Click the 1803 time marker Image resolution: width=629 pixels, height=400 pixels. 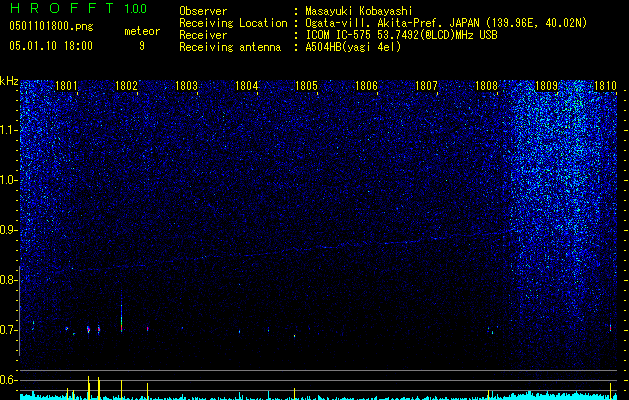click(x=187, y=86)
